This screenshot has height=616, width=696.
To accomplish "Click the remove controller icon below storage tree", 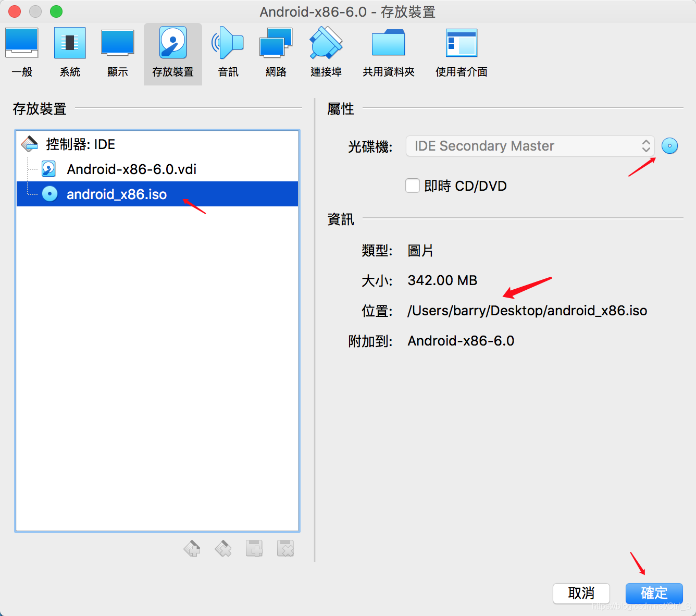I will 223,548.
